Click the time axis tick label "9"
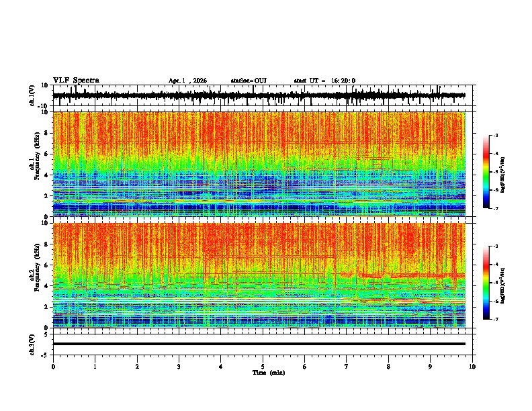Screen dimensions: 532x411 point(430,367)
